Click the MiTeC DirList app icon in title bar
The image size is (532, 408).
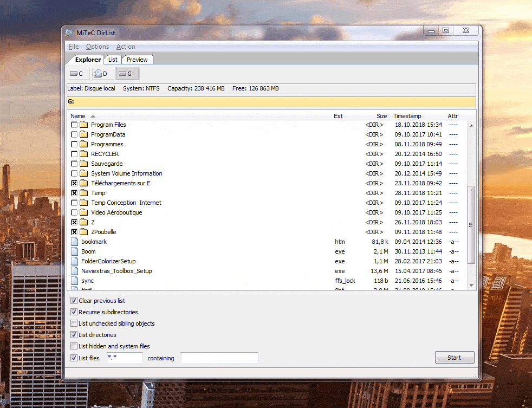point(69,33)
